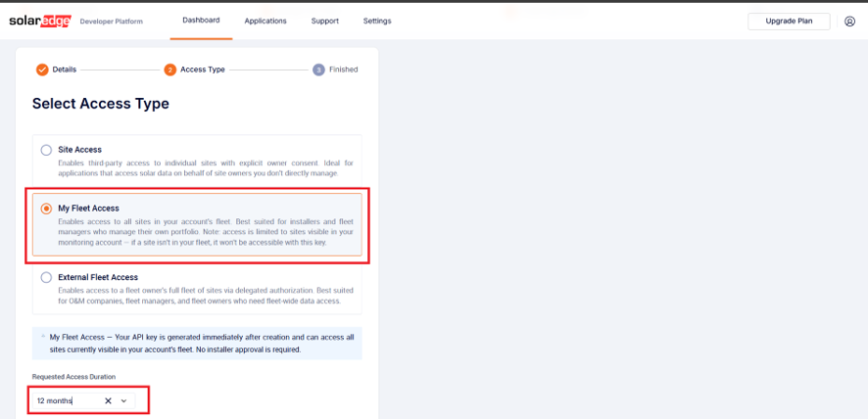Viewport: 868px width, 419px height.
Task: Go to the Support tab
Action: point(325,21)
